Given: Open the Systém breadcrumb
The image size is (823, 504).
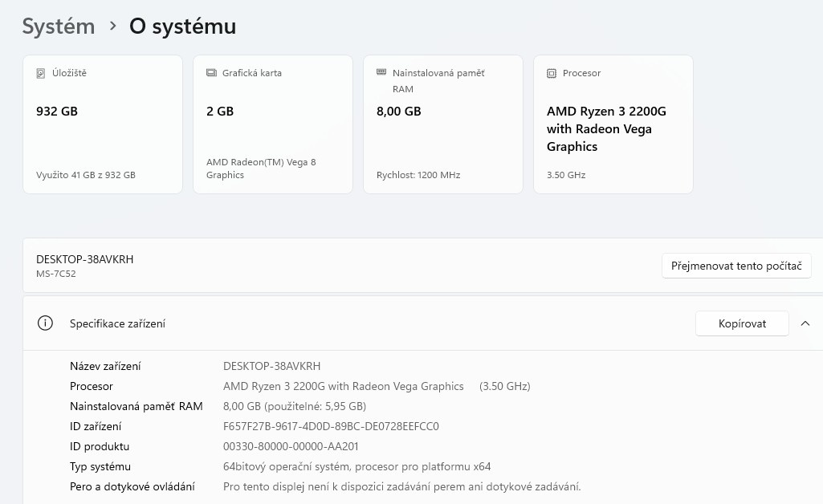Looking at the screenshot, I should [x=58, y=26].
